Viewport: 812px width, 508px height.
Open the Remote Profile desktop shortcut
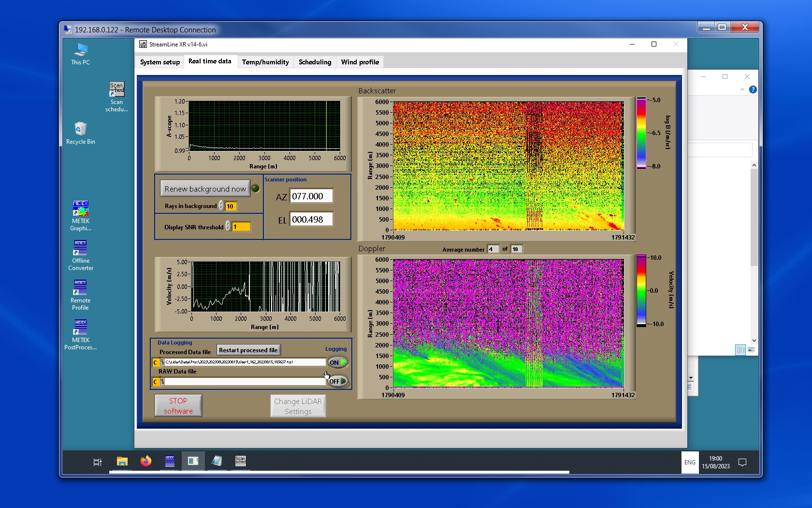click(x=80, y=288)
